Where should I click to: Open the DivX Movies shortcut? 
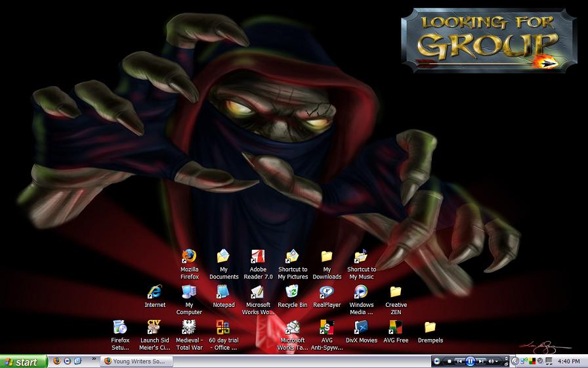point(361,332)
